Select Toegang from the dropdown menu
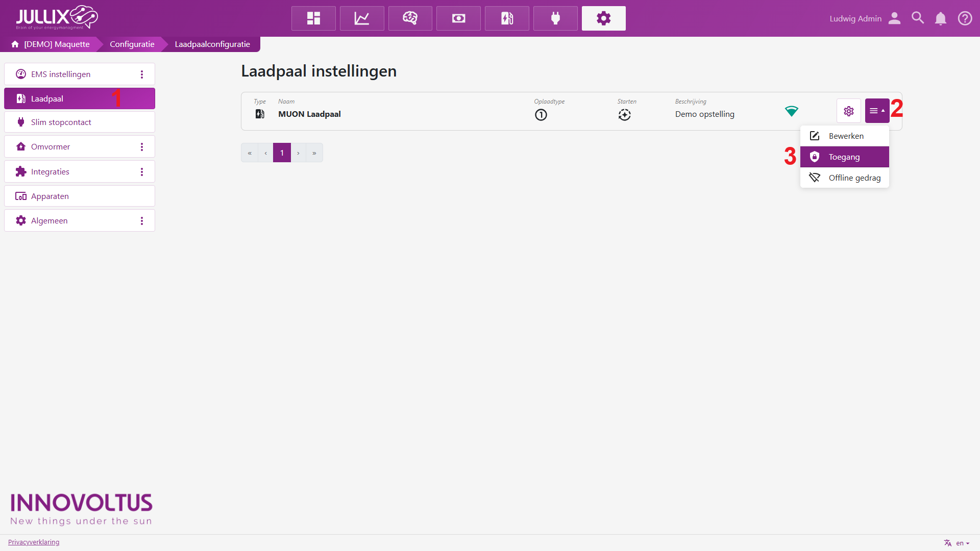Viewport: 980px width, 551px height. (844, 157)
